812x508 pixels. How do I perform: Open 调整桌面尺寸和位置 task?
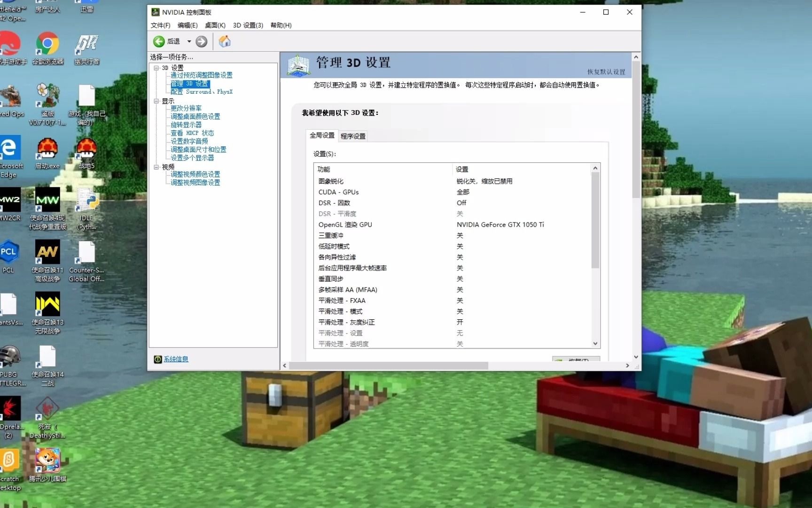click(x=198, y=150)
